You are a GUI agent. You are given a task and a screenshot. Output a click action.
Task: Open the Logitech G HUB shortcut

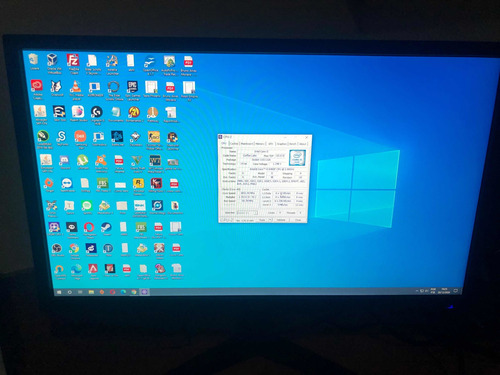[97, 115]
